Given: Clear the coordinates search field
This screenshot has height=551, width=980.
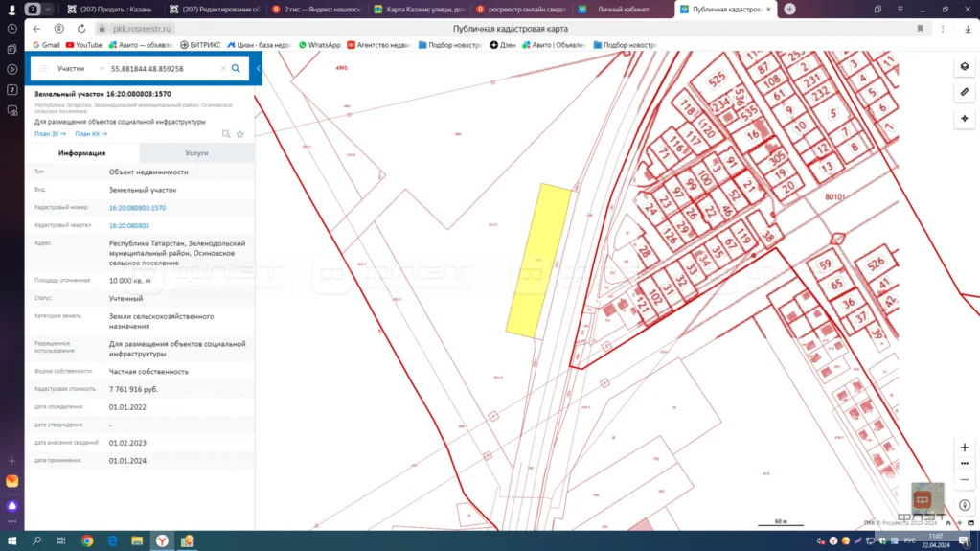Looking at the screenshot, I should (223, 69).
